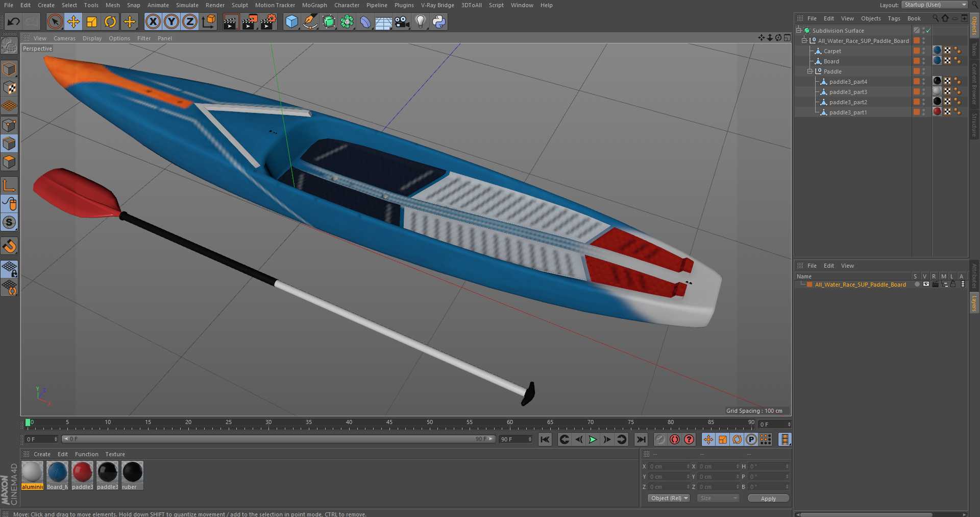980x517 pixels.
Task: Collapse All_Water_Race_SUP_Paddle_Board hierarchy
Action: coord(804,41)
